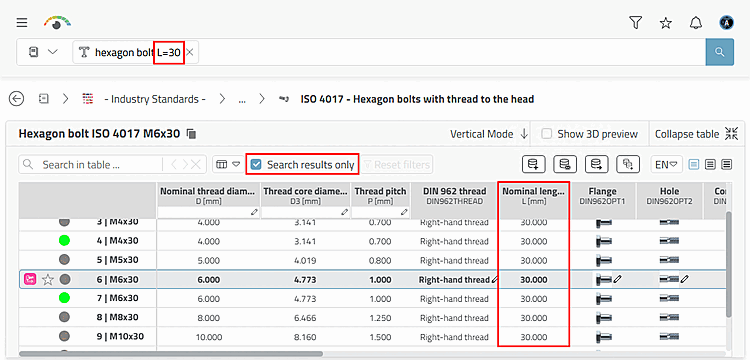Screen dimensions: 750x360
Task: Open the EN language dropdown
Action: click(666, 164)
